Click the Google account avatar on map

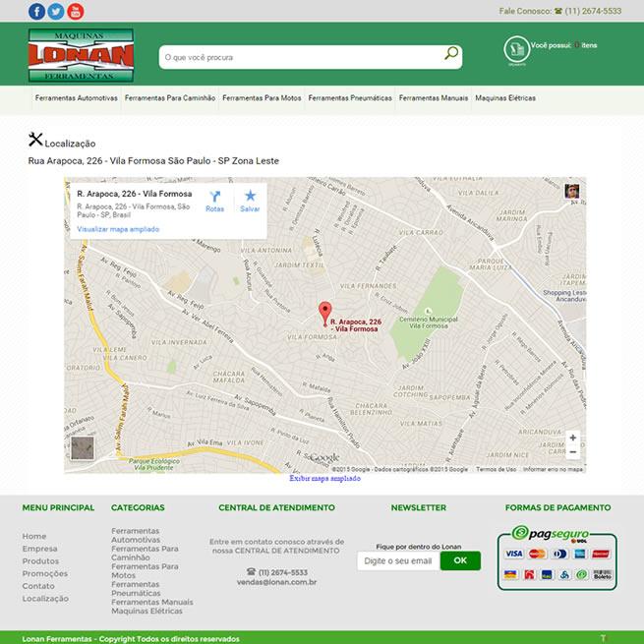(x=571, y=191)
